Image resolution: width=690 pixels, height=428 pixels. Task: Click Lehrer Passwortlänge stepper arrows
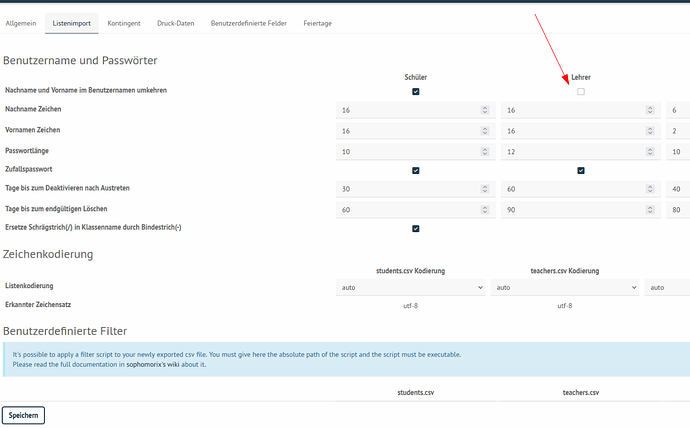[x=650, y=150]
